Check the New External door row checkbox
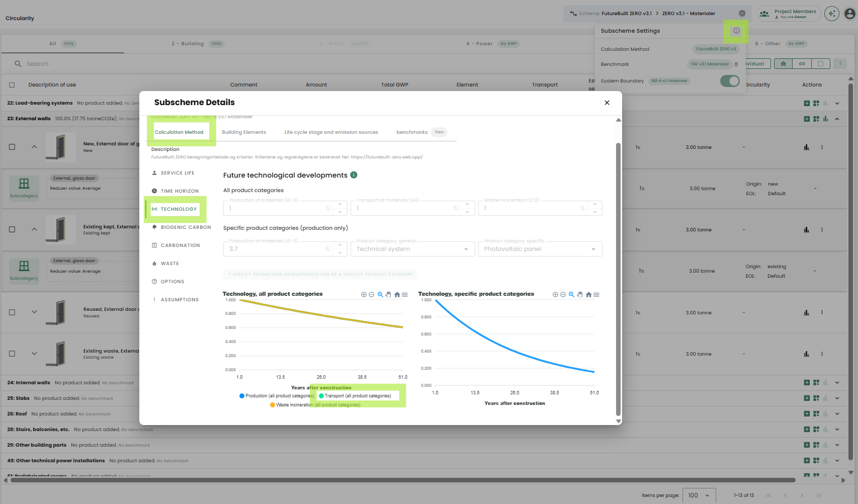858x504 pixels. 12,147
